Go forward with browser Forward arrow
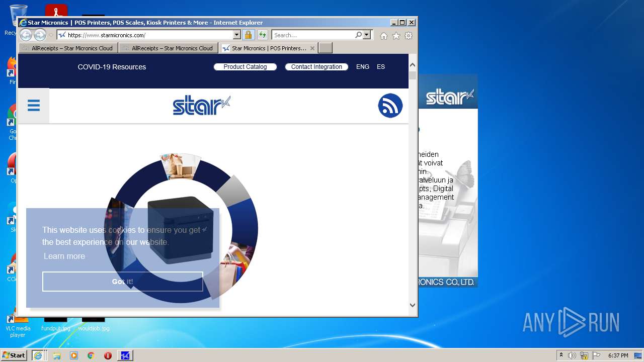The height and width of the screenshot is (362, 644). pyautogui.click(x=40, y=35)
